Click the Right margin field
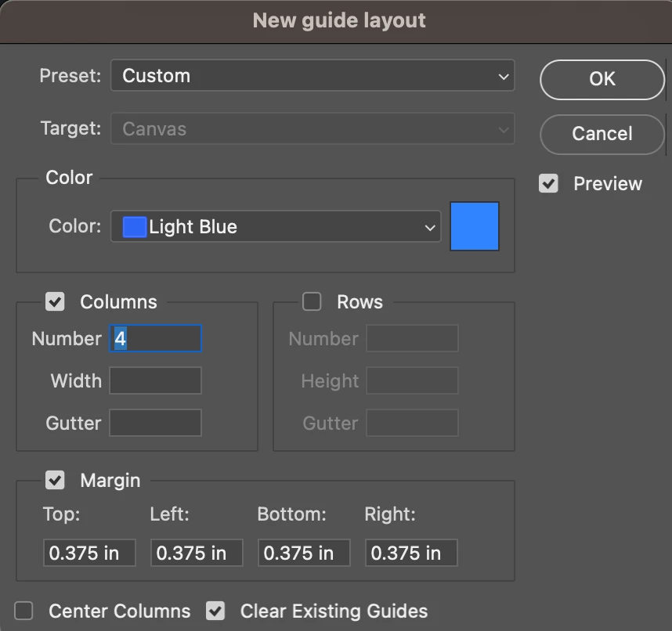The image size is (672, 631). (411, 553)
